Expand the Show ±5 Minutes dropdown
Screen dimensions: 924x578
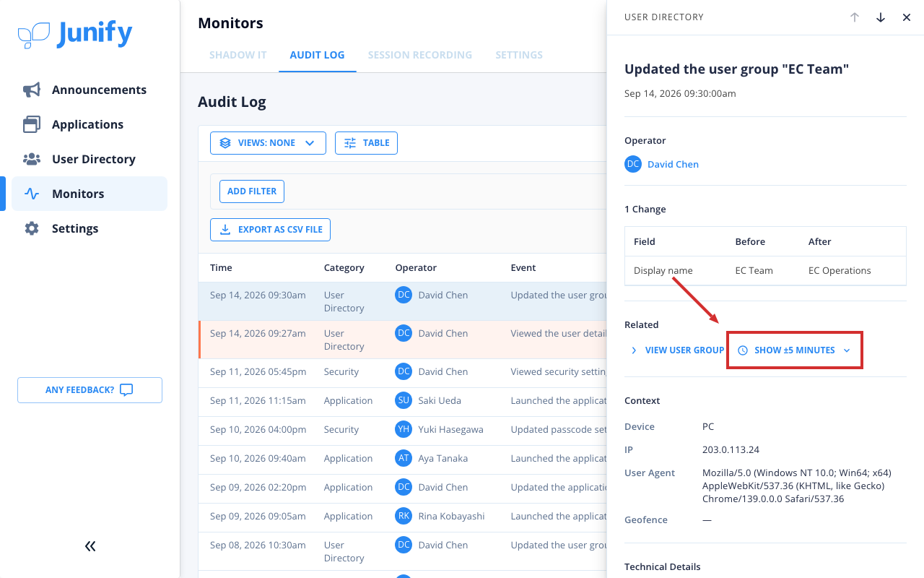tap(794, 350)
